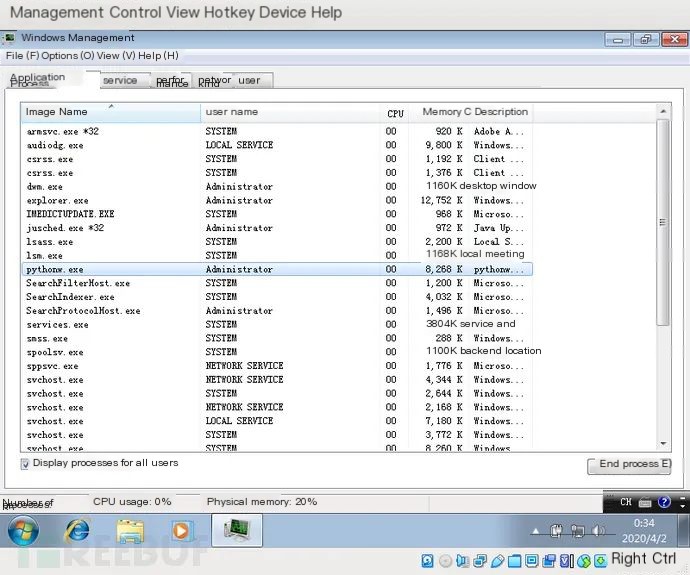690x575 pixels.
Task: Switch to the user tab
Action: click(x=252, y=81)
